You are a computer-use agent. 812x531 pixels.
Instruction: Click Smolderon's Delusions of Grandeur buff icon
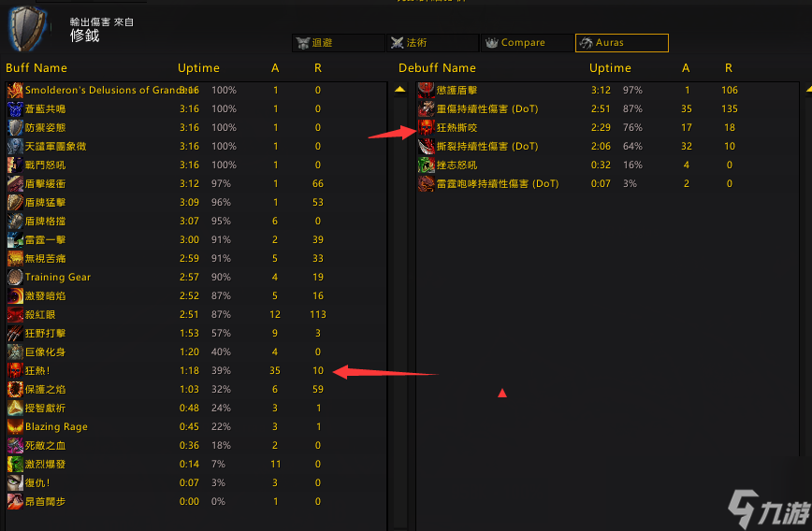15,91
